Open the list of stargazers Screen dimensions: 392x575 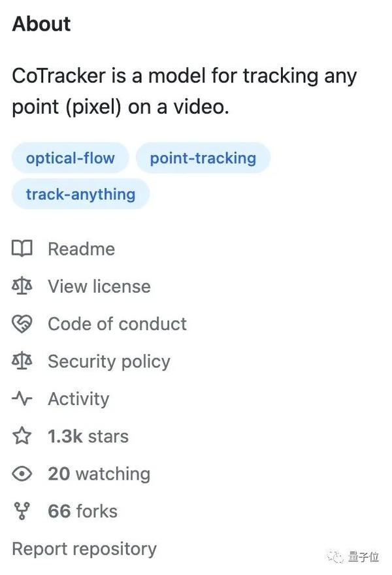(x=88, y=436)
